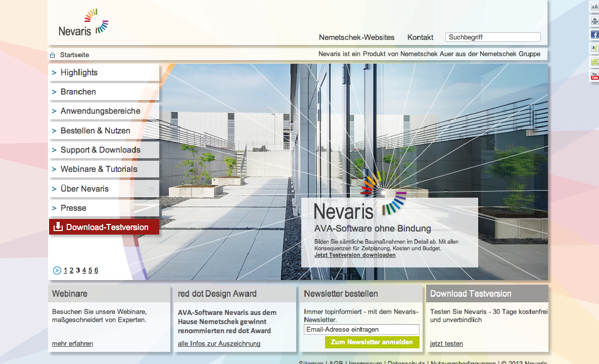Follow the mehr erfahren link under Webinare
This screenshot has width=599, height=364.
coord(73,344)
